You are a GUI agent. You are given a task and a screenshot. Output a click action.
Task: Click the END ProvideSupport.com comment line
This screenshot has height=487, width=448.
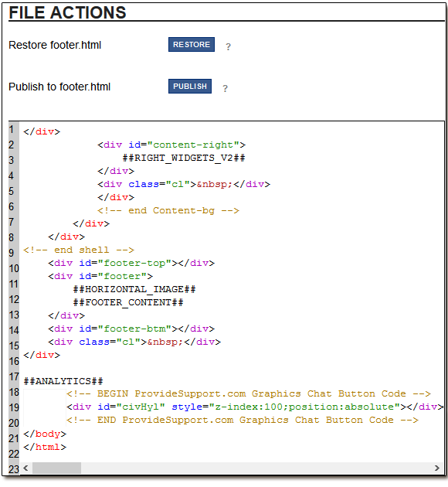click(243, 420)
